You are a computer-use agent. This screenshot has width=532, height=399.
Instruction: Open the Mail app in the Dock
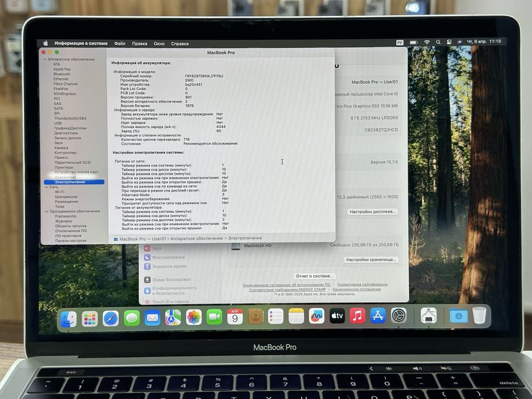(x=152, y=318)
